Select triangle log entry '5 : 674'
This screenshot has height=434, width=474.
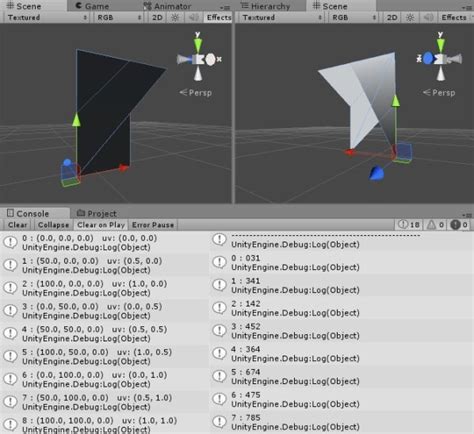342,376
